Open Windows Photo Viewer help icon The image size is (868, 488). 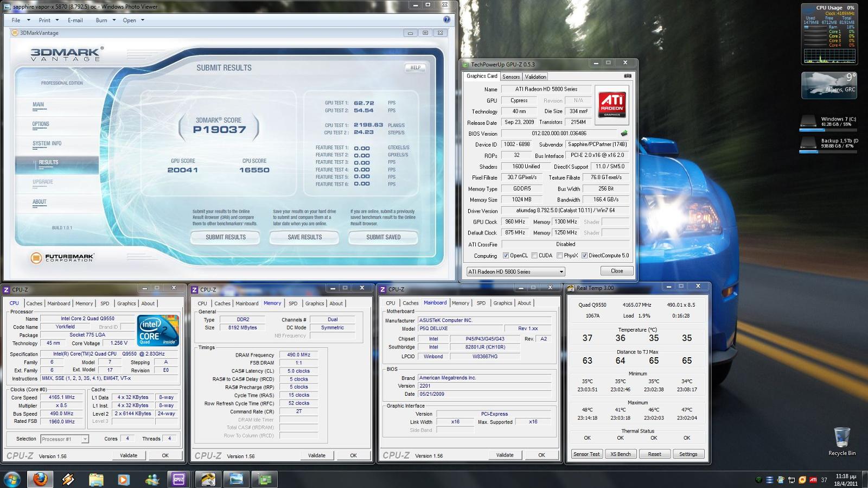pos(446,20)
